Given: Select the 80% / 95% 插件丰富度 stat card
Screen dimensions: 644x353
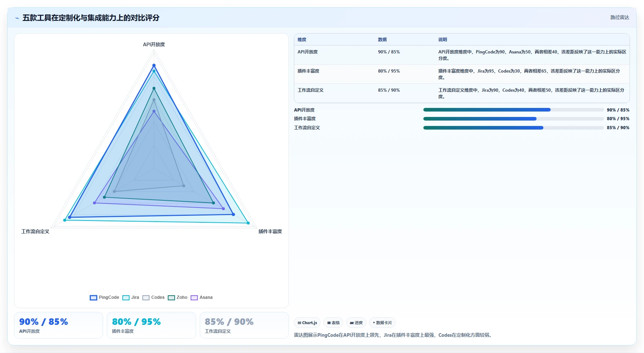Looking at the screenshot, I should click(x=151, y=325).
